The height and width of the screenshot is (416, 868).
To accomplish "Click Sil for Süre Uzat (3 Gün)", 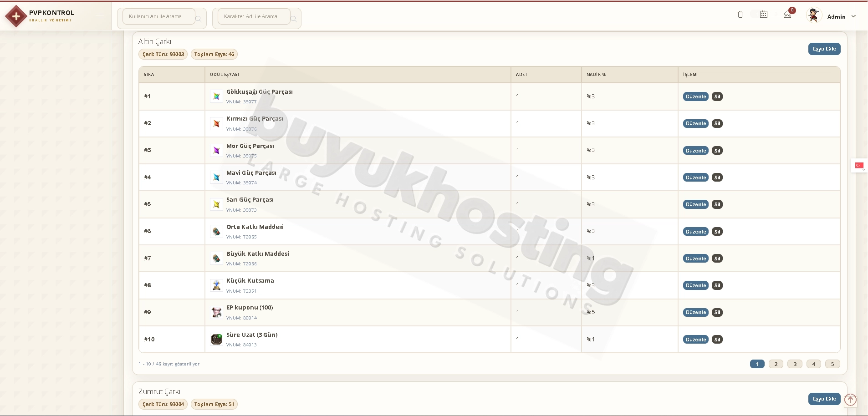I will 717,340.
